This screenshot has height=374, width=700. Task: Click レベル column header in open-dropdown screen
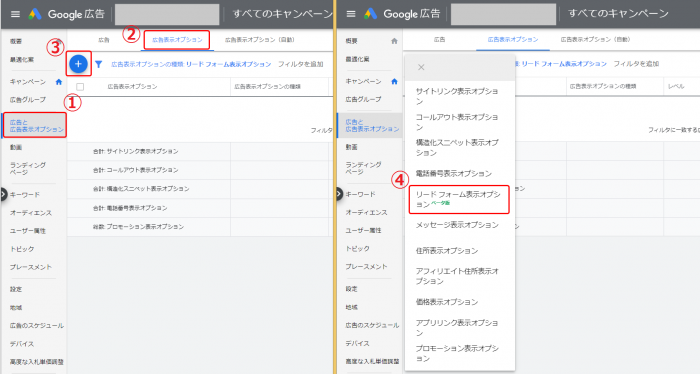point(676,86)
